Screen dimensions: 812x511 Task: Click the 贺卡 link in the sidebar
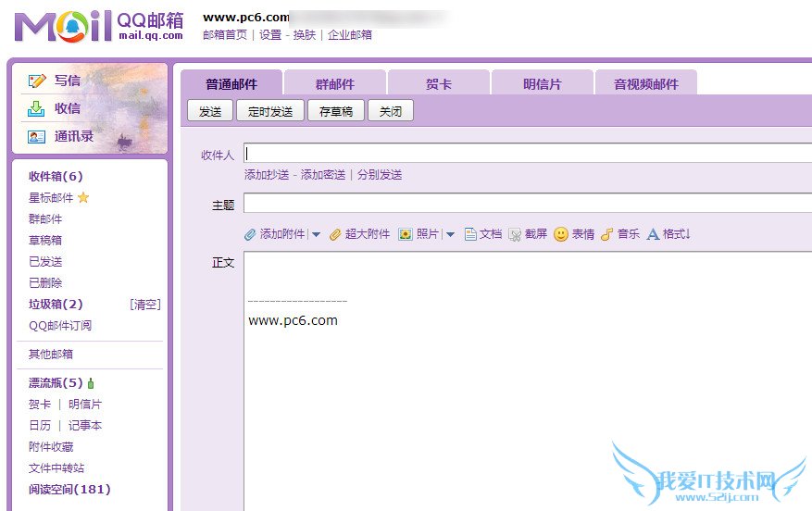pyautogui.click(x=40, y=405)
